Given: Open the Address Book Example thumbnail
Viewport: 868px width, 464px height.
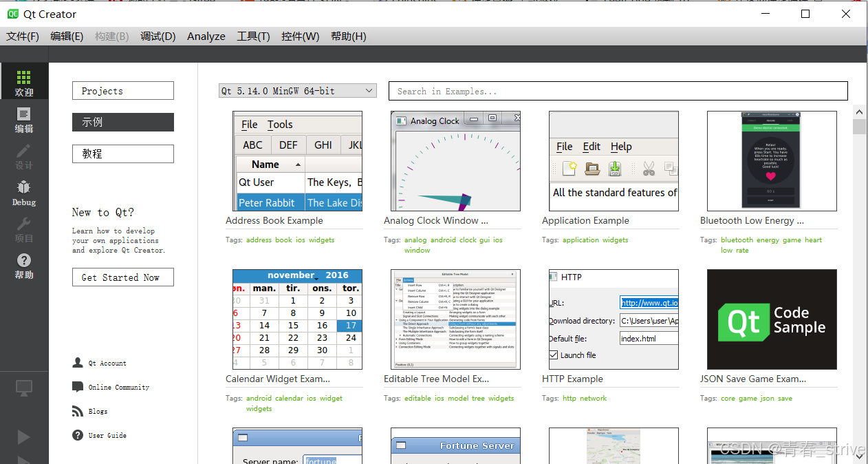Looking at the screenshot, I should coord(297,161).
